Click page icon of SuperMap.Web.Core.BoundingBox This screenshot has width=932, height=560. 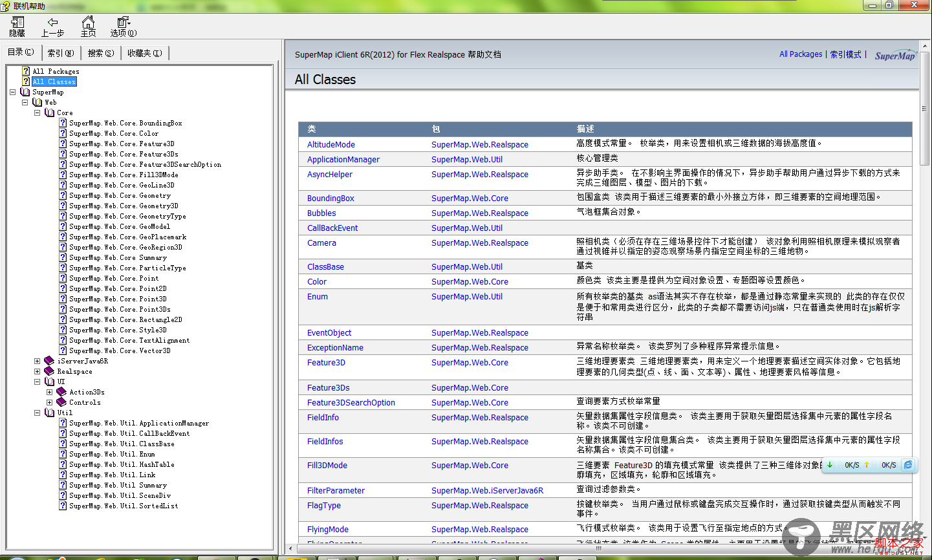point(63,123)
